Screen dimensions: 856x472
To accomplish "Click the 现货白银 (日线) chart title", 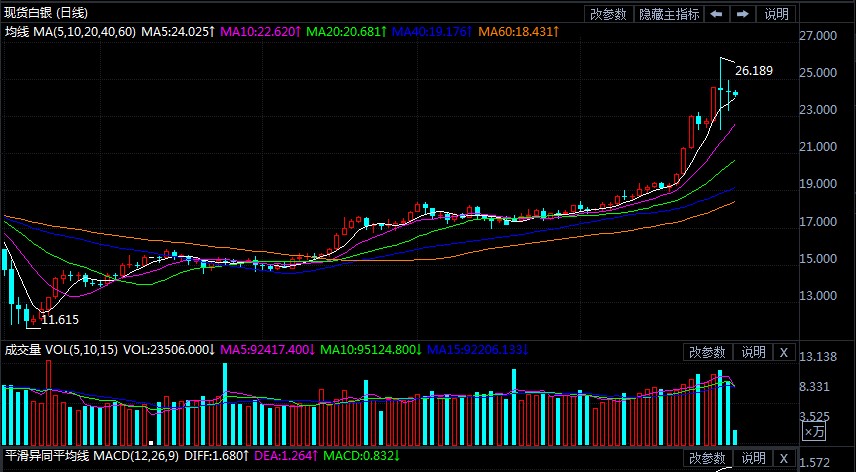I will click(x=46, y=13).
